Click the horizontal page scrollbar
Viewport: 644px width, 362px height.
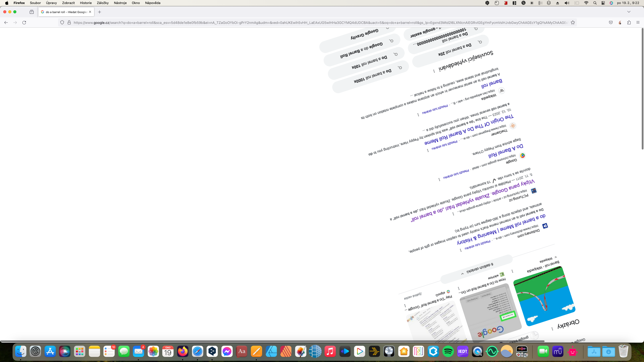(x=272, y=341)
